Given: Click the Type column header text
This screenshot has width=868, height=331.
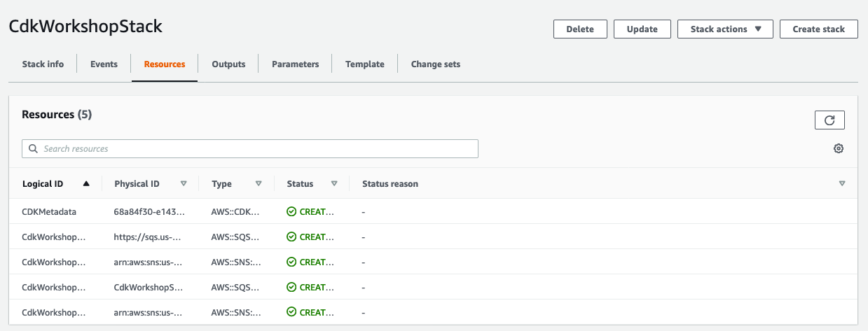Looking at the screenshot, I should [x=221, y=184].
